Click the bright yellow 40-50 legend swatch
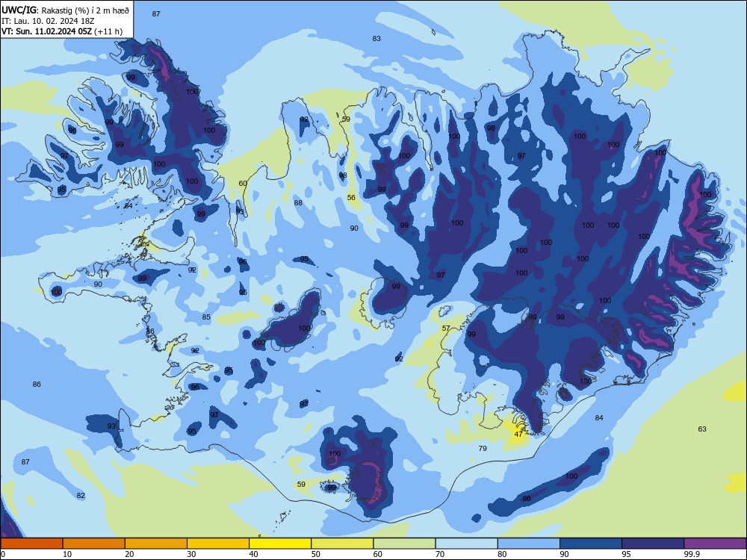 coord(280,544)
